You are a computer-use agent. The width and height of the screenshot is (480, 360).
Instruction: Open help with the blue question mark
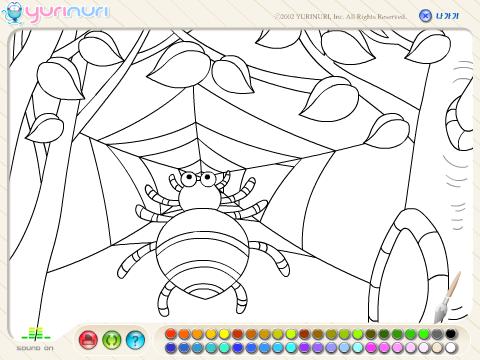click(x=135, y=340)
